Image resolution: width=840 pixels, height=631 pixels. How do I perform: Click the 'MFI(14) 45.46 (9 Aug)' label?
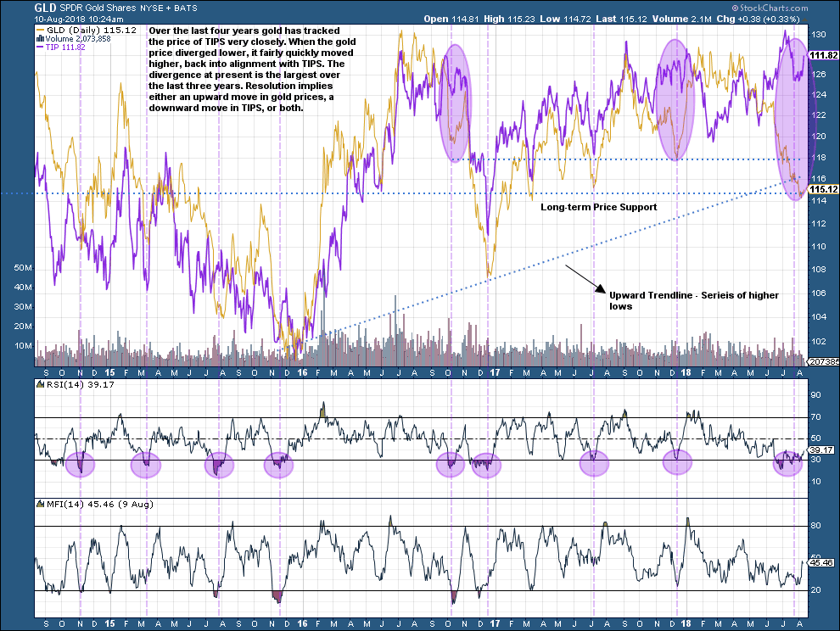99,504
